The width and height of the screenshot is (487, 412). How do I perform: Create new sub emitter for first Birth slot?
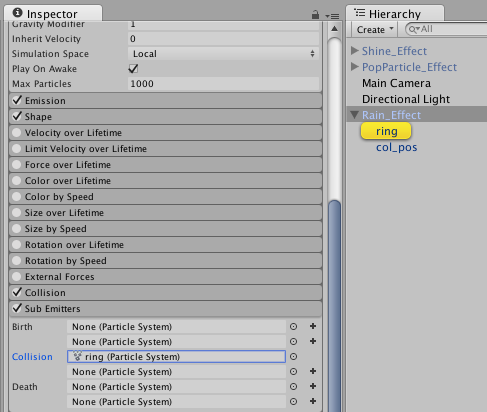click(x=313, y=326)
